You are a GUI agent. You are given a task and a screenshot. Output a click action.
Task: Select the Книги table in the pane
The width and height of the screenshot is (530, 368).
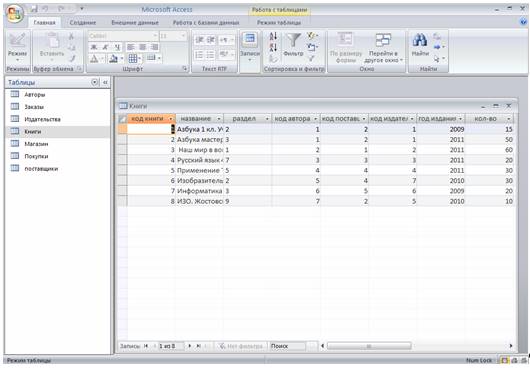57,131
